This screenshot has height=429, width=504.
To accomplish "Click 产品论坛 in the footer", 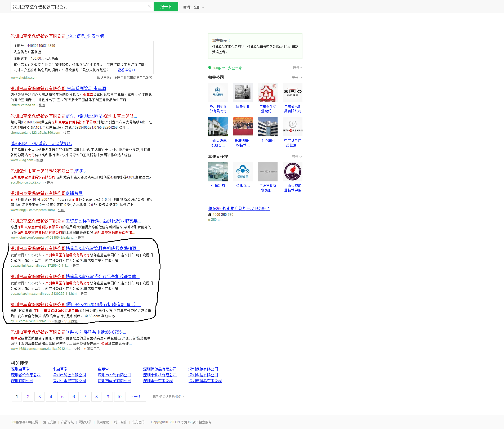I will [67, 422].
